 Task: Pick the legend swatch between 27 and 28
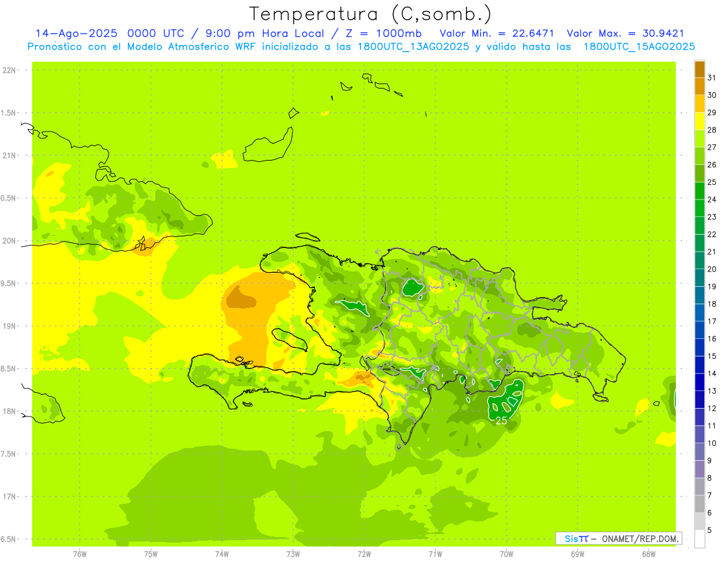(x=699, y=138)
